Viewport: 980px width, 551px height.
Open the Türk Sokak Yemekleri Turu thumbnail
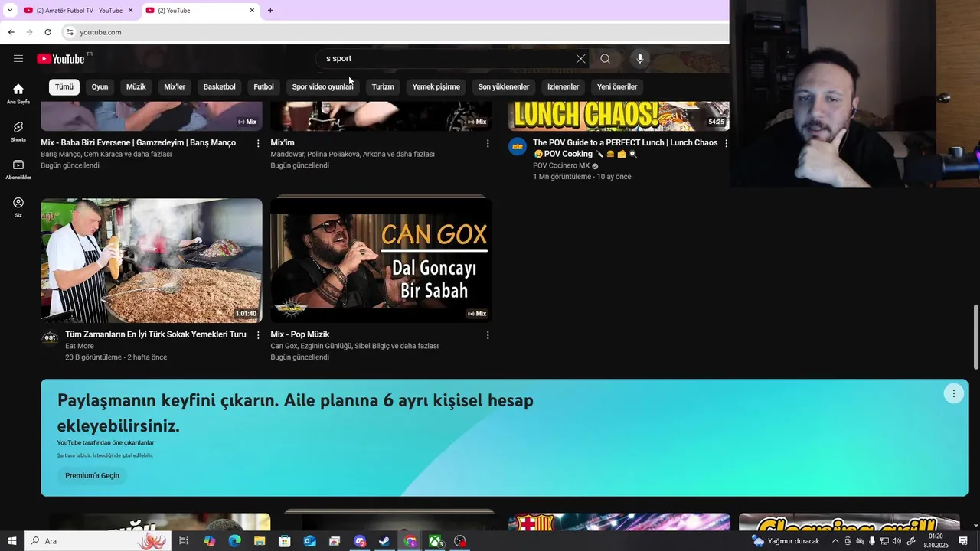coord(152,261)
